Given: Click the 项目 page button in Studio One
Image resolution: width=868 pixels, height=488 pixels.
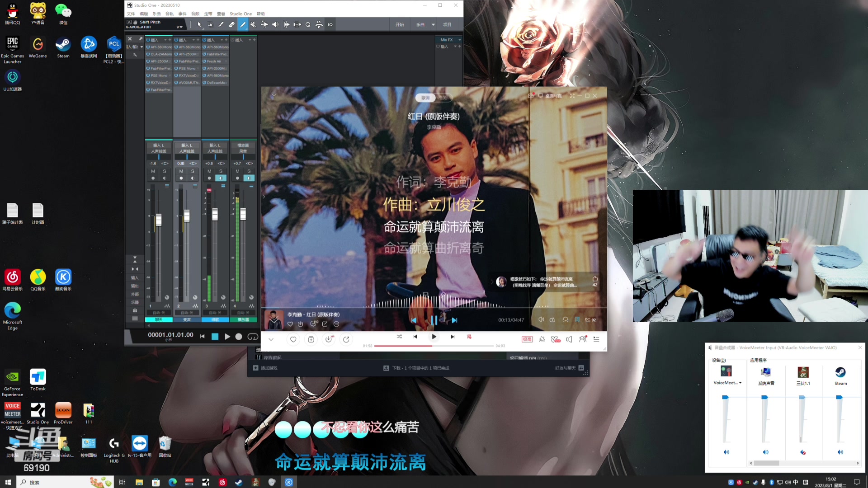Looking at the screenshot, I should pos(447,24).
